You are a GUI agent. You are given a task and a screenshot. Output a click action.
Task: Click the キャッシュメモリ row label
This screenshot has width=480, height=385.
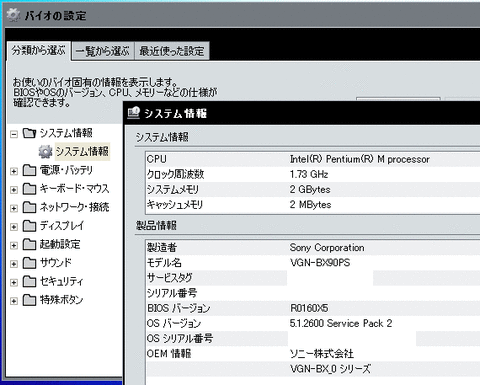click(x=175, y=205)
